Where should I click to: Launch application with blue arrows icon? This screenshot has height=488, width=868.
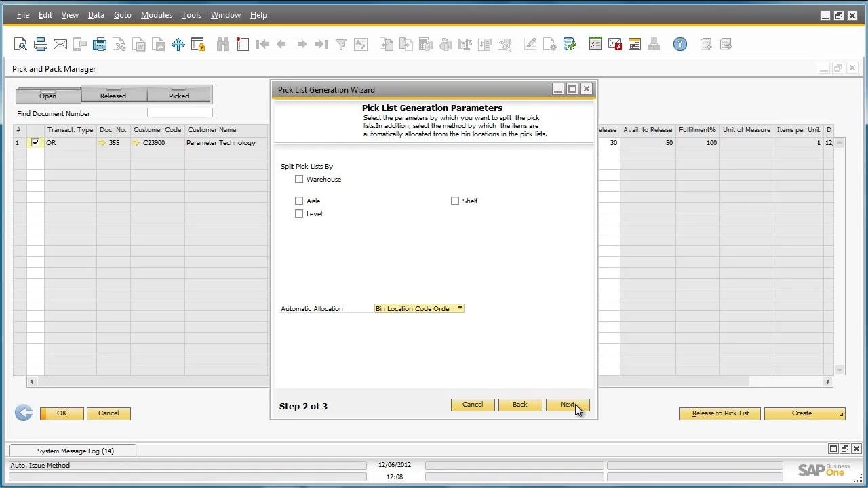tap(178, 45)
